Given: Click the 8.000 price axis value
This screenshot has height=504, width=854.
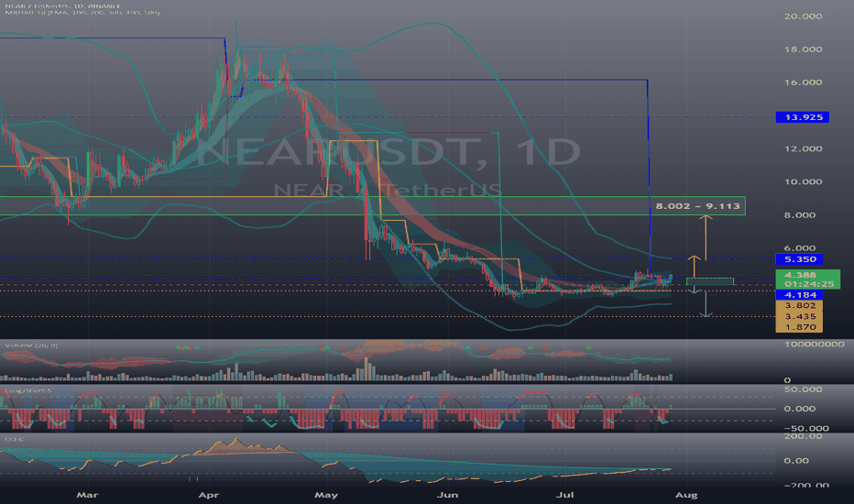Looking at the screenshot, I should click(x=800, y=215).
